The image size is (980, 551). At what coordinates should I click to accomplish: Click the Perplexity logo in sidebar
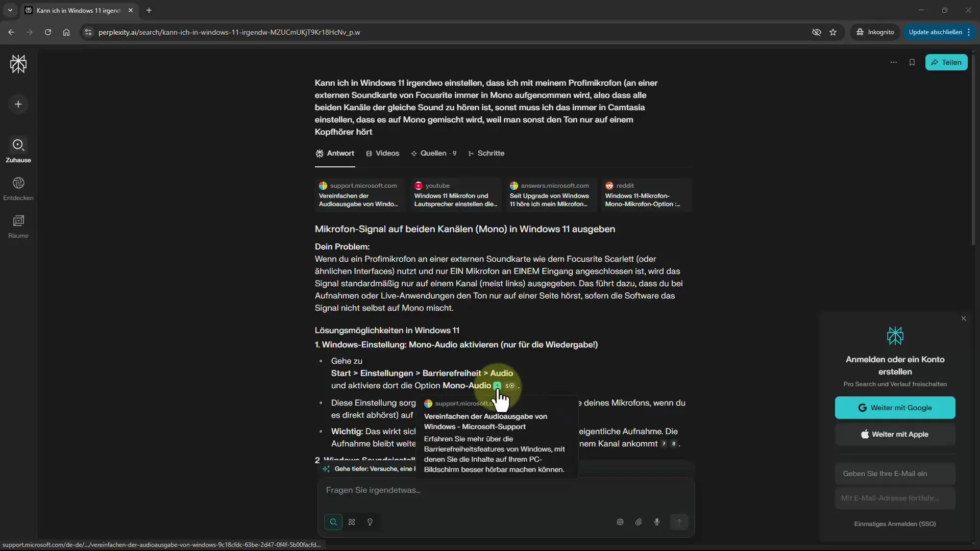click(x=18, y=64)
